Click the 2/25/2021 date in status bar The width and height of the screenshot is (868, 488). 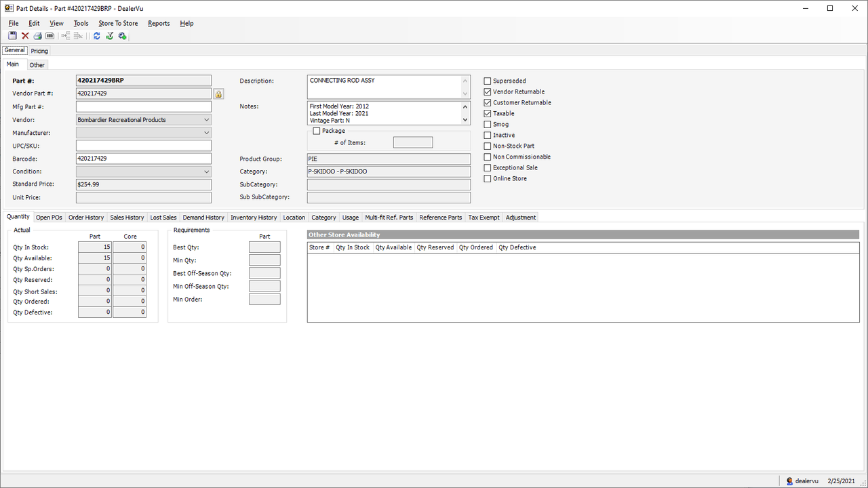[842, 481]
